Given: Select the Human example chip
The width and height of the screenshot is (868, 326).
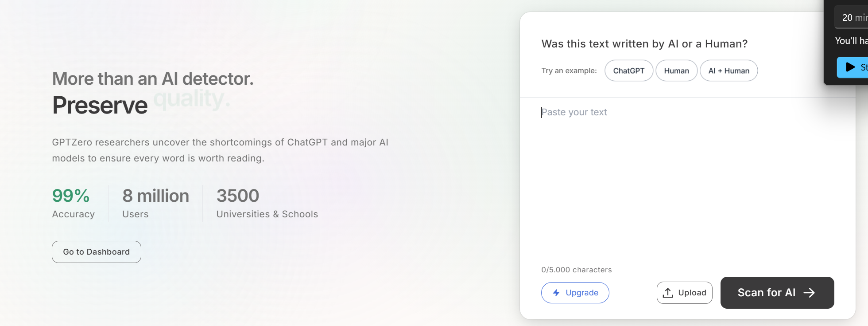Looking at the screenshot, I should [x=676, y=71].
